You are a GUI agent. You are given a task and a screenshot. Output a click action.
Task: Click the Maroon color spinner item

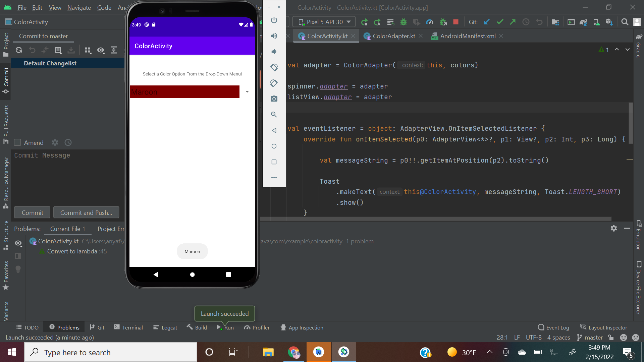tap(184, 92)
